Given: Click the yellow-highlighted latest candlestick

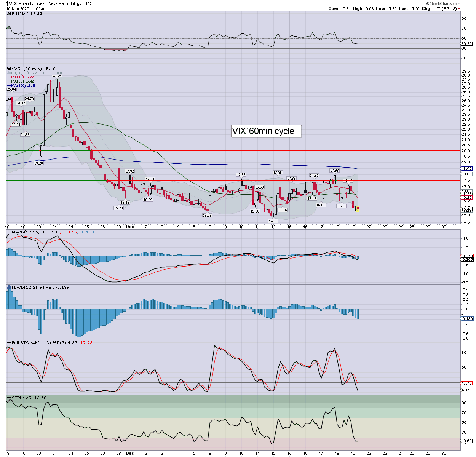Looking at the screenshot, I should (357, 208).
